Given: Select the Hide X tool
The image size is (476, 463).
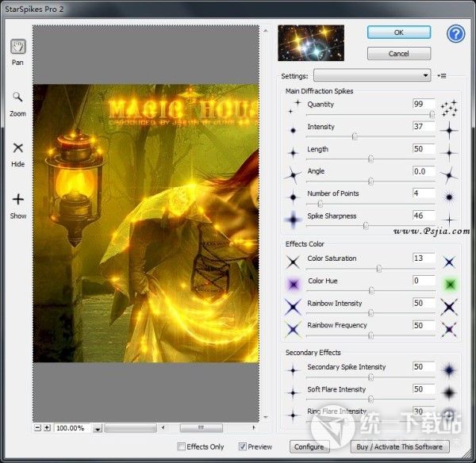Looking at the screenshot, I should pyautogui.click(x=18, y=148).
